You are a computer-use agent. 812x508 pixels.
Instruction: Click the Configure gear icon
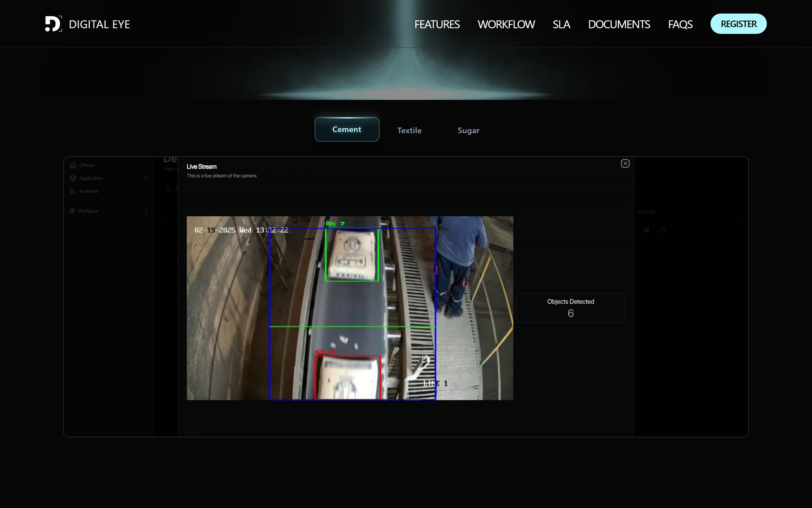tap(72, 211)
